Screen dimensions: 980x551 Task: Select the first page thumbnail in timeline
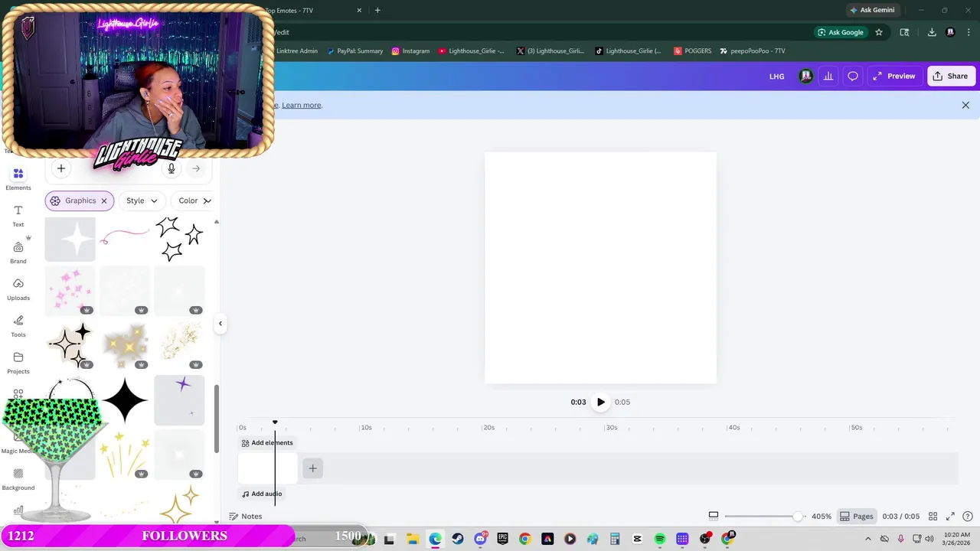[267, 468]
